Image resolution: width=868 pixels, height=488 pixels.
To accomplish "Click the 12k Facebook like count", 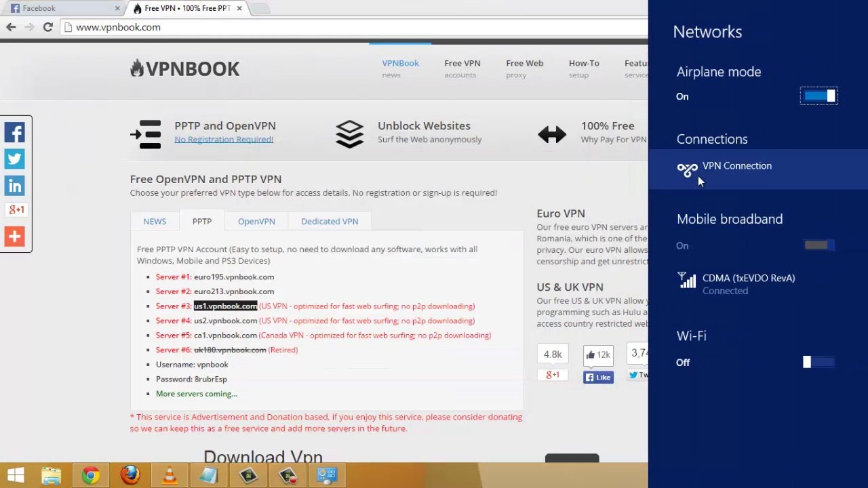I will pos(598,354).
